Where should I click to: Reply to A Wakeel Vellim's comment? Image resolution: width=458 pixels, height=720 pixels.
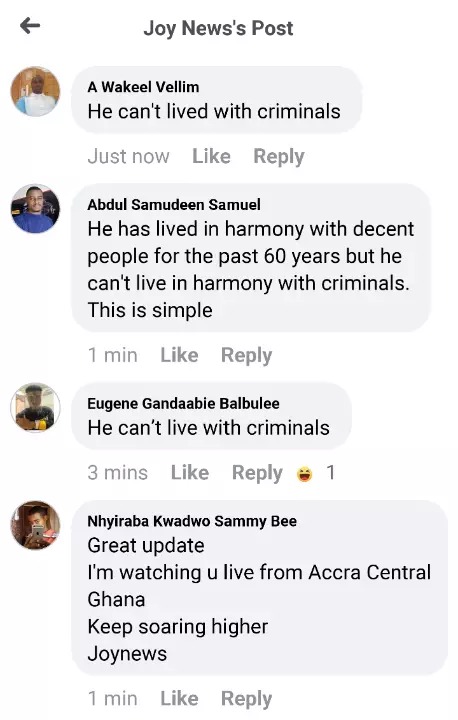point(279,157)
